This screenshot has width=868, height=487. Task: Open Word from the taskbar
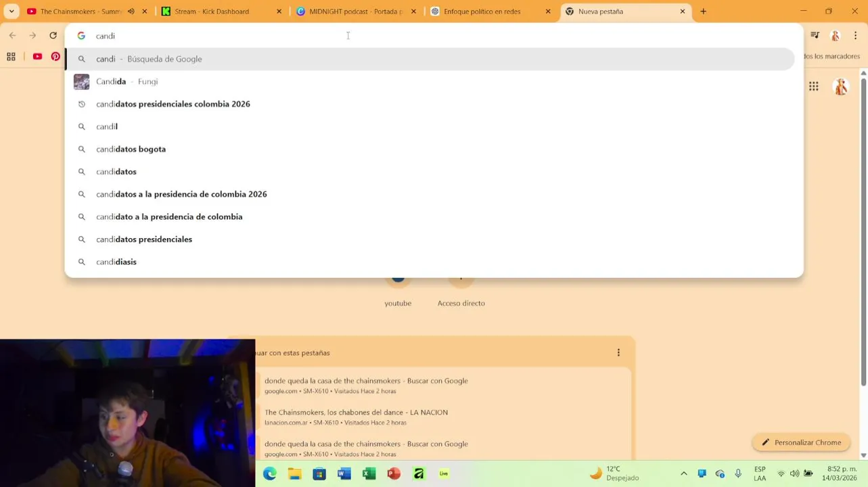click(344, 473)
